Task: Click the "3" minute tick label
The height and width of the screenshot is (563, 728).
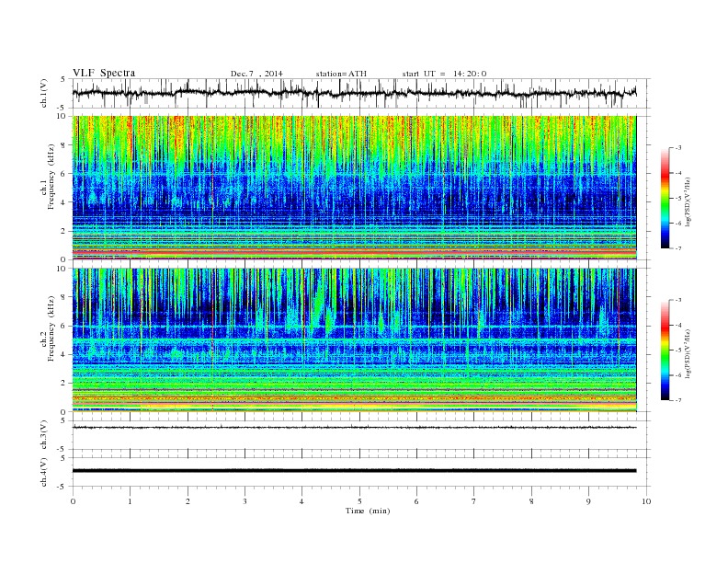Action: coord(245,501)
